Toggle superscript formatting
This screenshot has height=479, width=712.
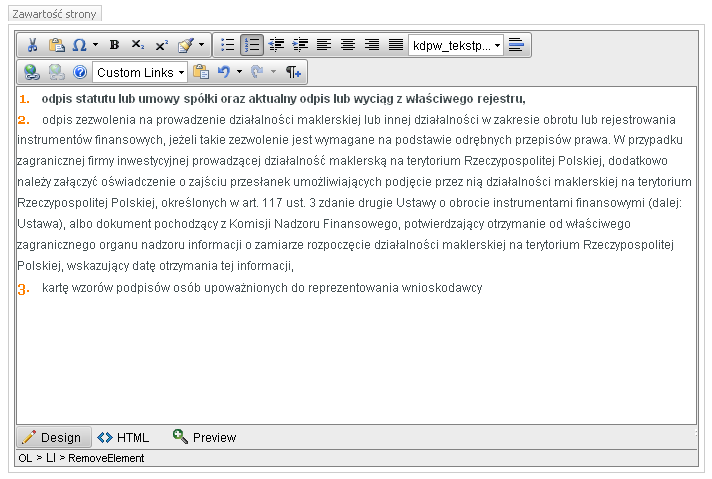[x=162, y=45]
